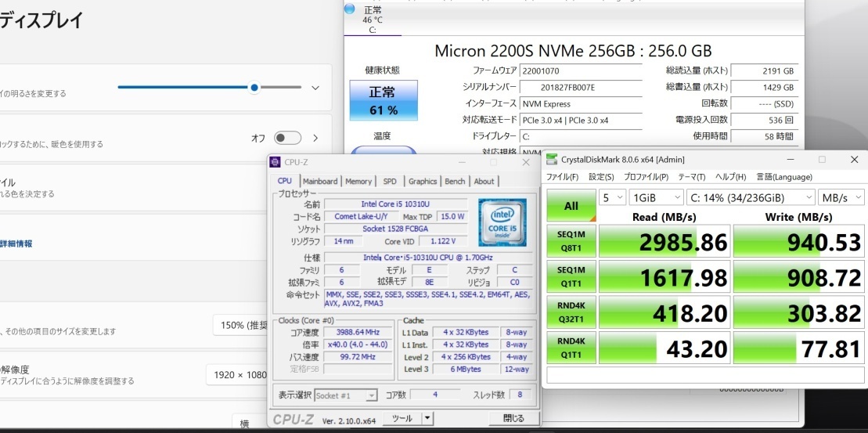
Task: Switch to the SPD tab
Action: [x=390, y=181]
